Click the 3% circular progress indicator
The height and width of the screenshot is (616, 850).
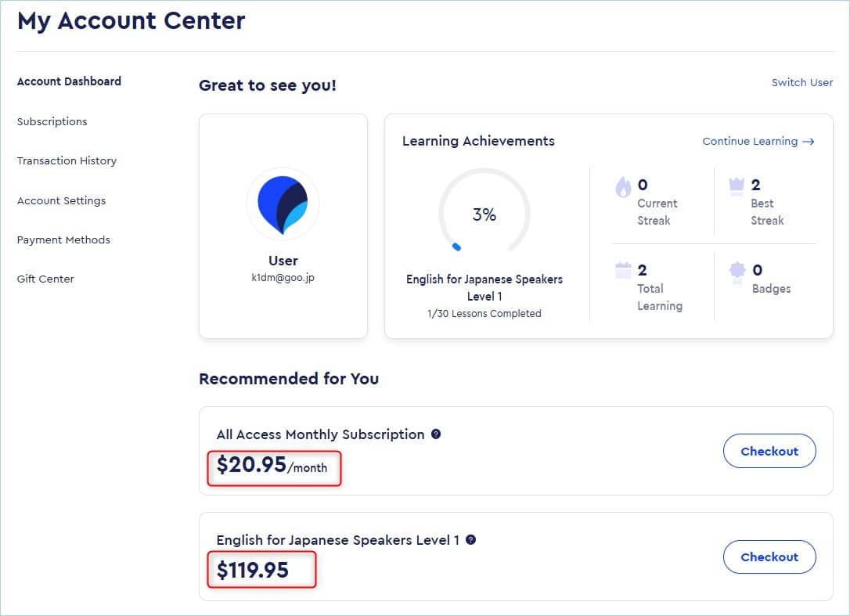tap(484, 214)
